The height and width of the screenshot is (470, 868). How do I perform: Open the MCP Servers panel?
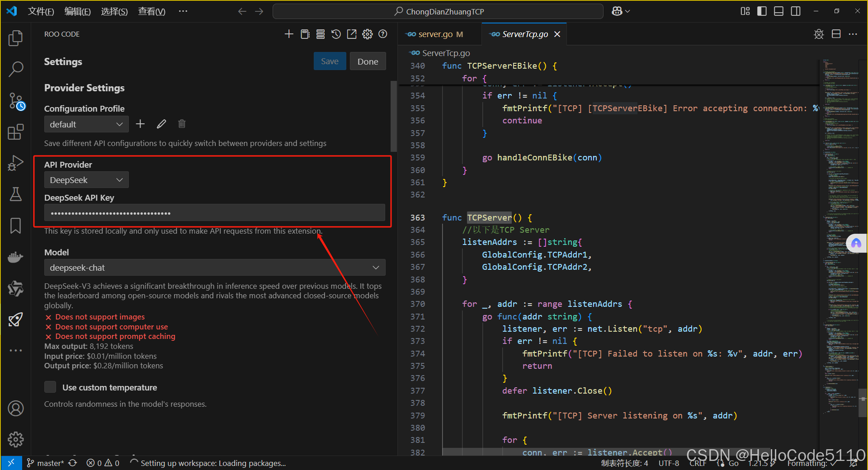[x=320, y=34]
